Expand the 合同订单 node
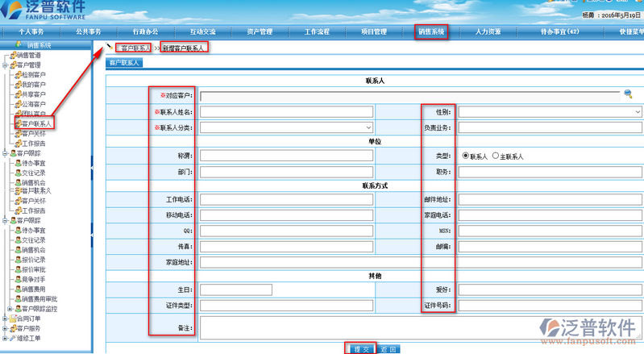Screen dimensions: 644x354 coord(5,319)
